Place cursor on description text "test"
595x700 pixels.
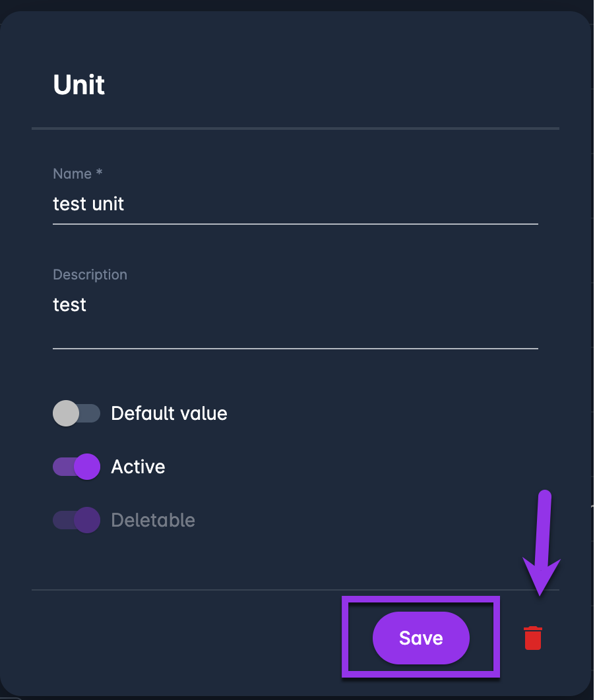click(69, 305)
